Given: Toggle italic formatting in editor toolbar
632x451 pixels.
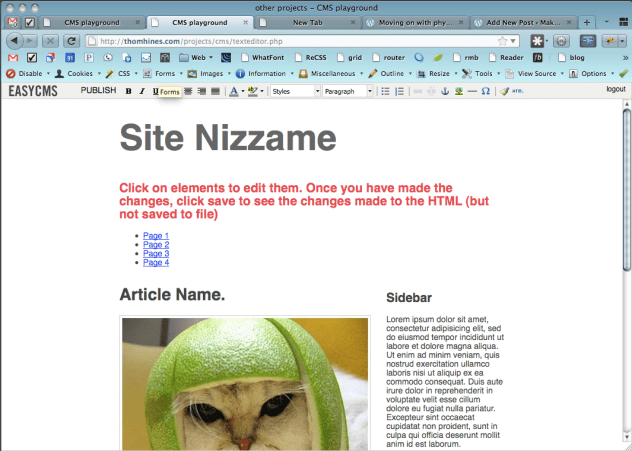Looking at the screenshot, I should 141,91.
